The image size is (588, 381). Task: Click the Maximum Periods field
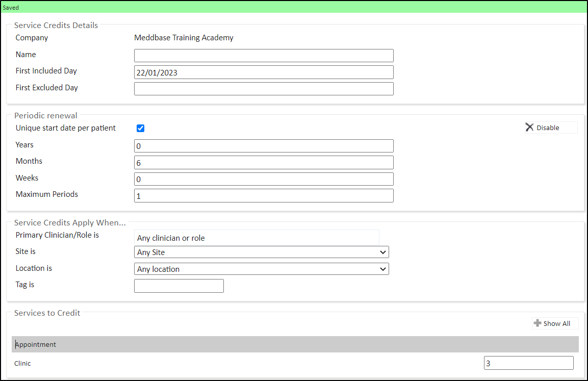coord(264,196)
